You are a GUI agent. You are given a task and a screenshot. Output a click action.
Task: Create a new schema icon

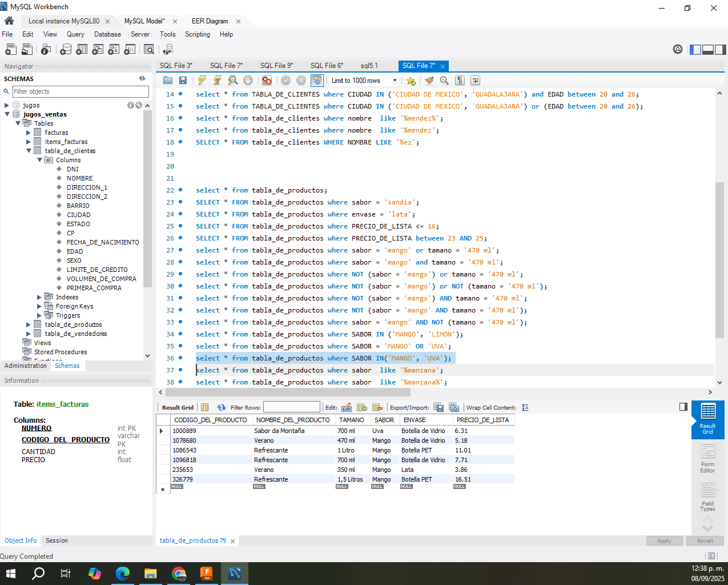click(66, 50)
